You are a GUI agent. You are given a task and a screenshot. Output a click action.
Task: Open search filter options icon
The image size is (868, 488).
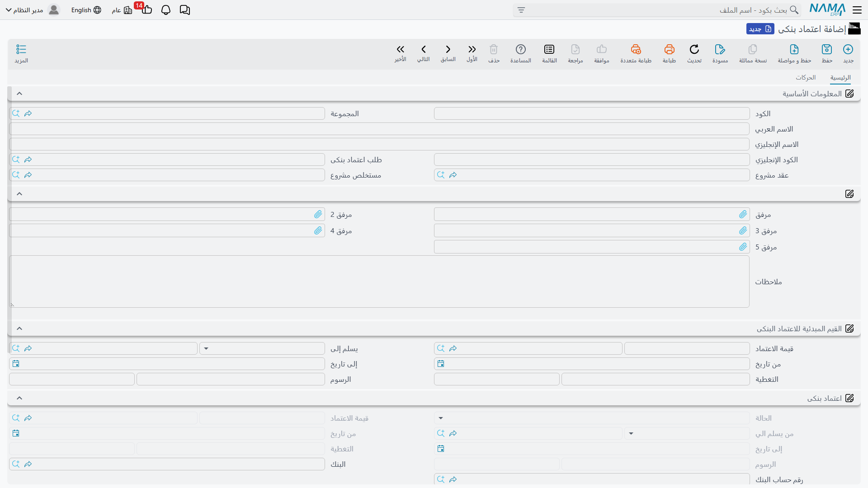[x=521, y=10]
